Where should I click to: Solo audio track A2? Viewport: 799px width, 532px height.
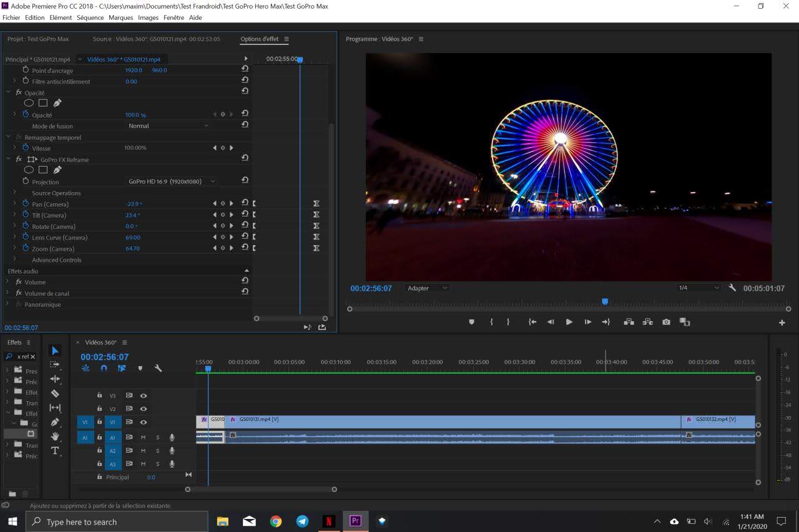coord(157,451)
